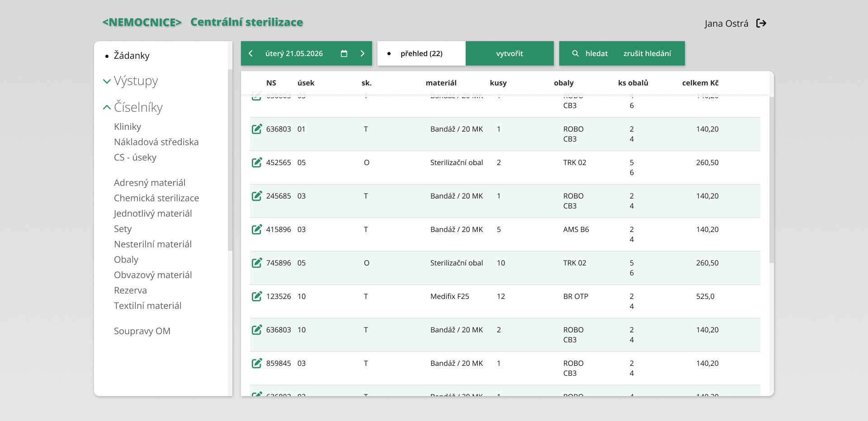Edit row with NS 245685
868x421 pixels.
[x=257, y=196]
